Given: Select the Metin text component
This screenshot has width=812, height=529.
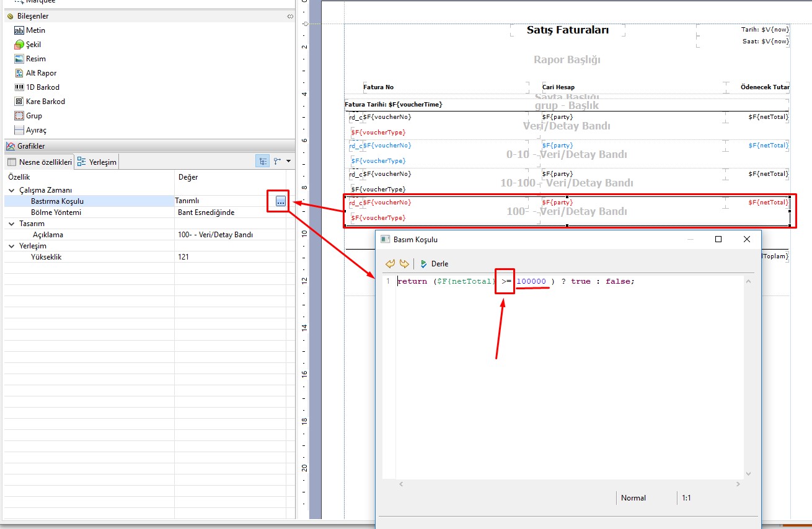Looking at the screenshot, I should click(35, 30).
